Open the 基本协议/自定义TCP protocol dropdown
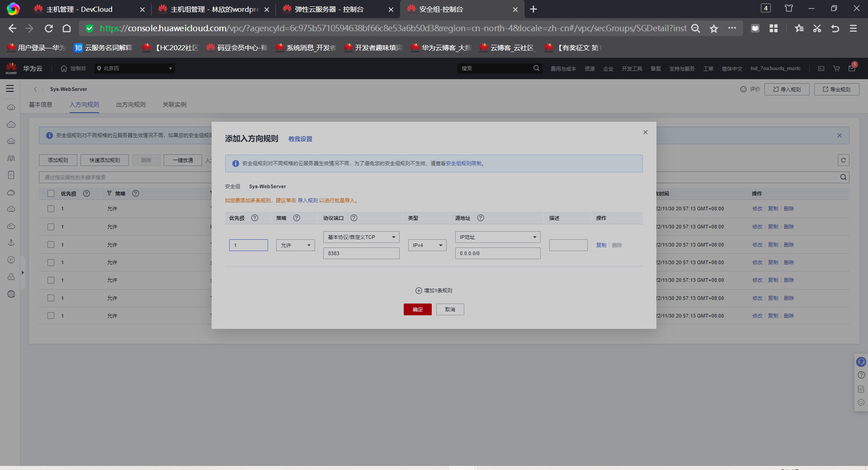 click(361, 237)
